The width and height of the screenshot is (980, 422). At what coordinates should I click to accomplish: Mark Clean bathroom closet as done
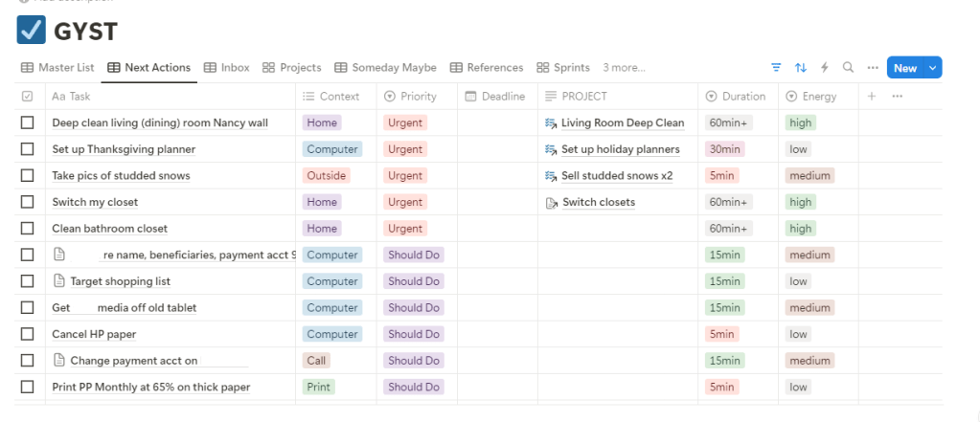click(28, 229)
